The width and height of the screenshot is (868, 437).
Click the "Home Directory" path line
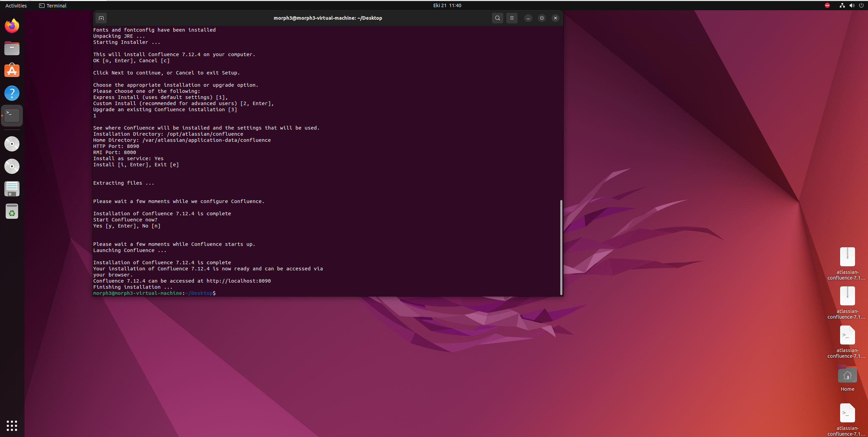[182, 140]
